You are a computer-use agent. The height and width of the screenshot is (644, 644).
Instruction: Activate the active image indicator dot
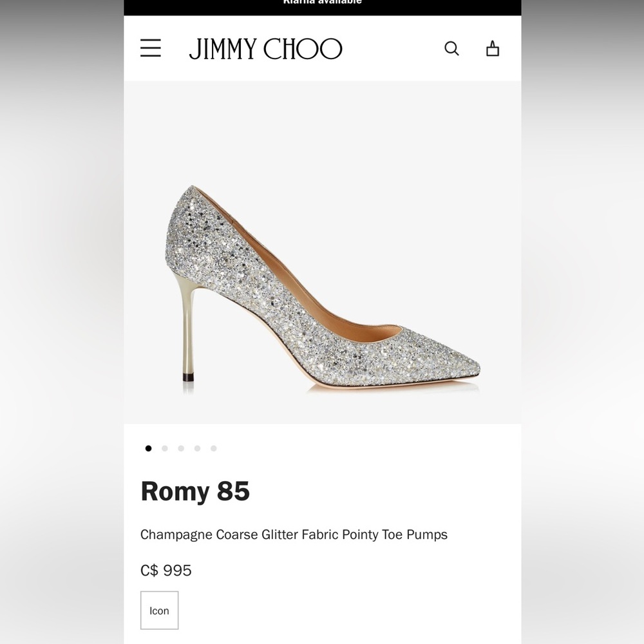pyautogui.click(x=148, y=448)
